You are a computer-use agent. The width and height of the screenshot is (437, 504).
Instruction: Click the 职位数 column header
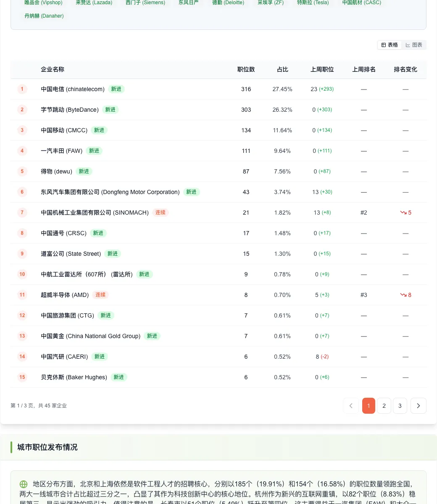pos(246,69)
